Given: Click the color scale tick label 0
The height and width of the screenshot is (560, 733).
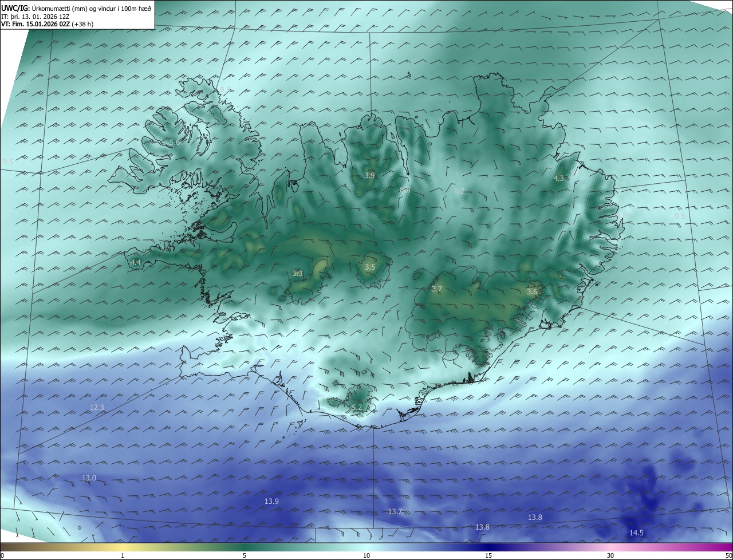Looking at the screenshot, I should tap(2, 555).
